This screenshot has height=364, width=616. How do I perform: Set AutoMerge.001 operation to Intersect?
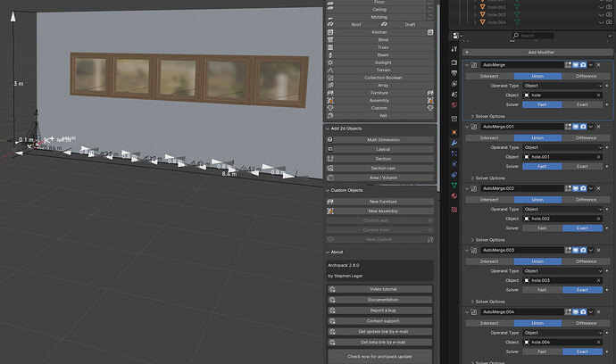(x=489, y=137)
